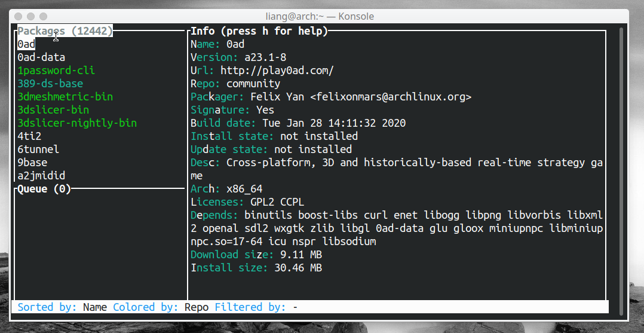This screenshot has height=333, width=644.
Task: Click the highlighted 0ad entry in the package list
Action: [x=26, y=44]
